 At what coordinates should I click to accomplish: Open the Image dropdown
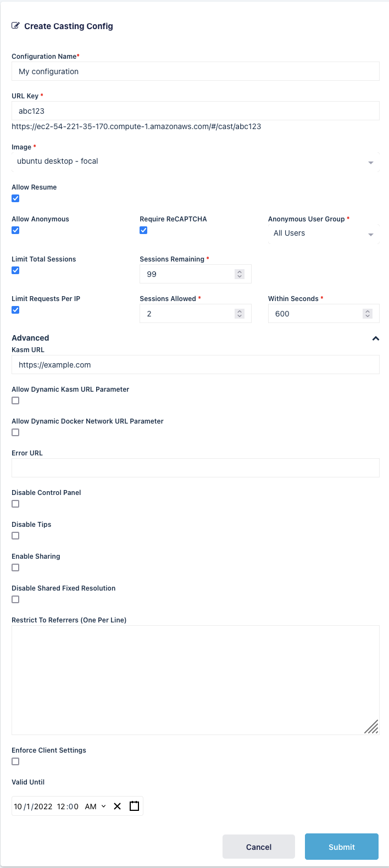(x=195, y=162)
